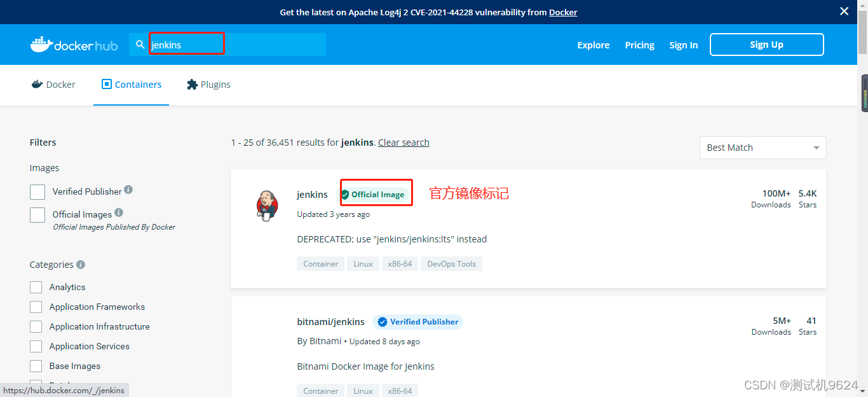The width and height of the screenshot is (868, 397).
Task: Click the DEPRECATED description text
Action: click(x=391, y=239)
